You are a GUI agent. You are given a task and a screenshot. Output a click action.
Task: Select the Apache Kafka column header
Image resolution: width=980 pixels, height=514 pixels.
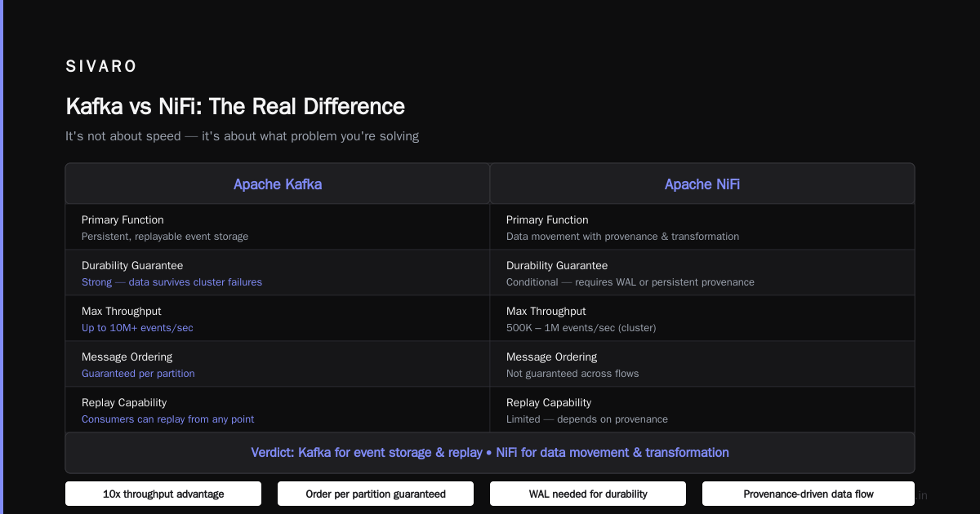(x=278, y=184)
